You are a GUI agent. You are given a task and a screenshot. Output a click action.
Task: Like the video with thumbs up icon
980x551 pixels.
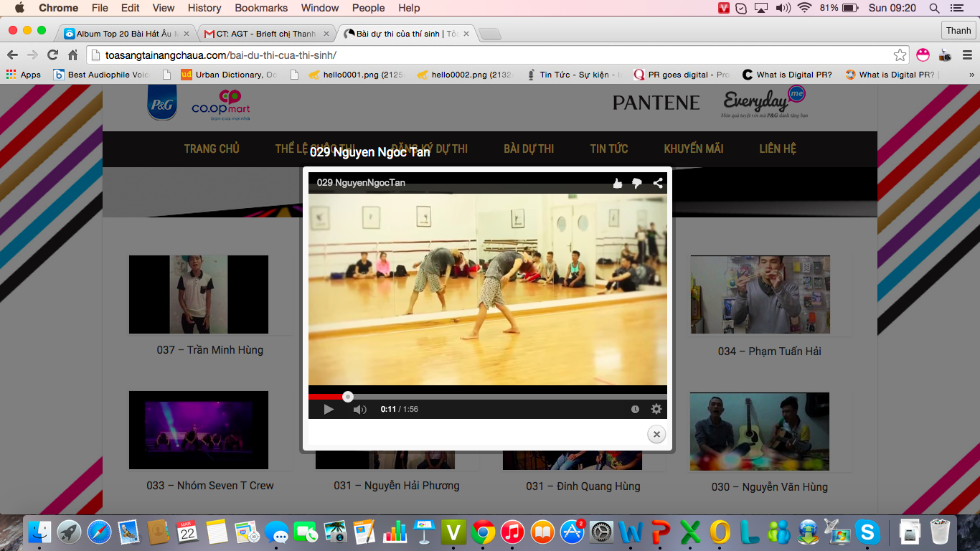point(618,183)
